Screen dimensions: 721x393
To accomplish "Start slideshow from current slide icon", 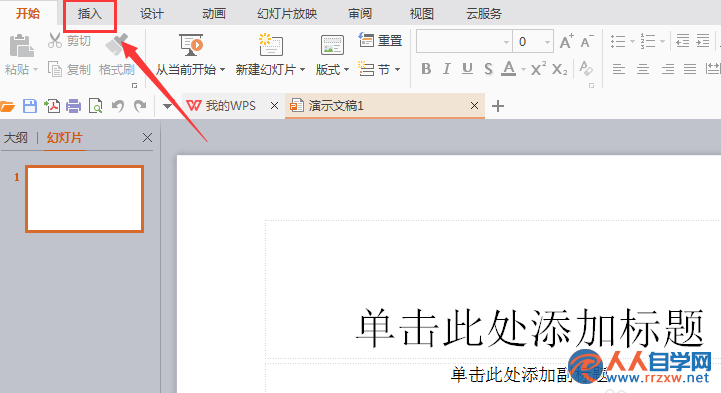I will point(191,45).
